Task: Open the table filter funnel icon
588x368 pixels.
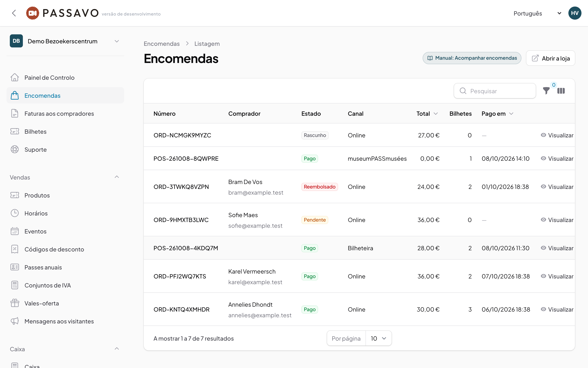Action: click(546, 91)
